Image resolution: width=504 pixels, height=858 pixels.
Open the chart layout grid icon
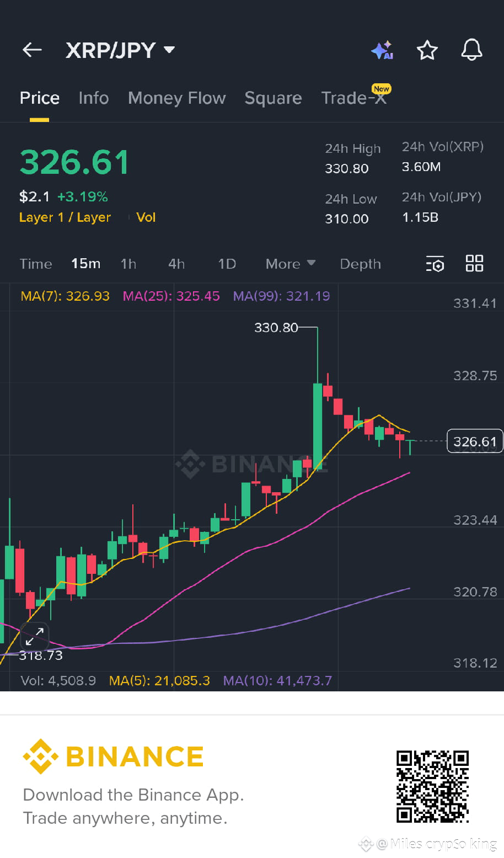click(474, 263)
